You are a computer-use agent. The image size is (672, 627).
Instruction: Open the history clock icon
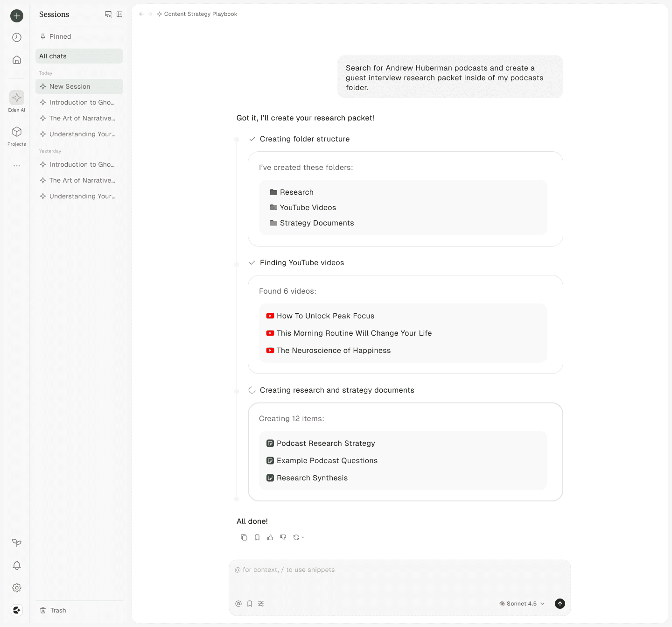coord(17,37)
